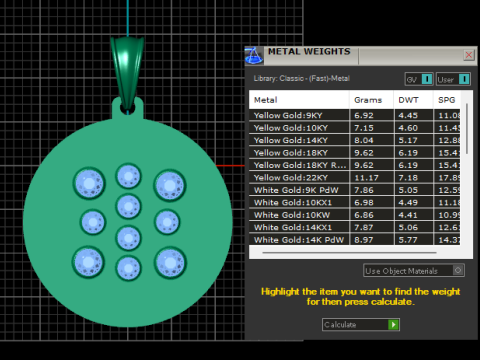Select the pendant bail in the viewport
The height and width of the screenshot is (360, 480).
click(127, 72)
